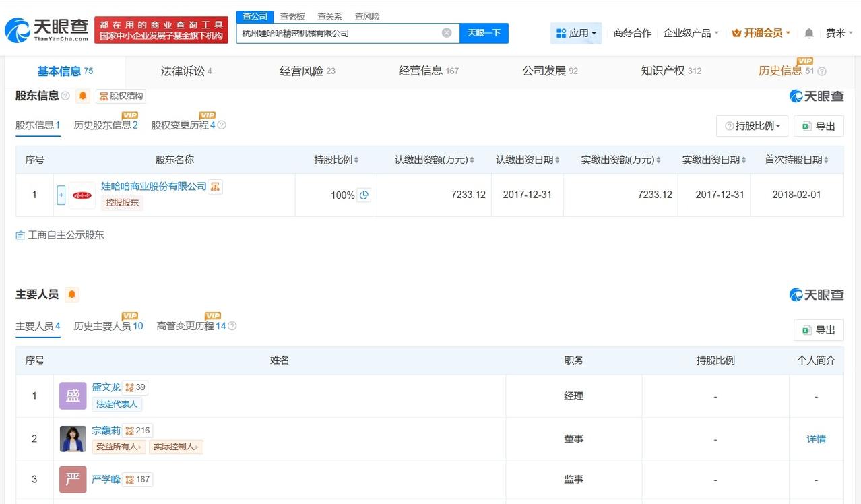Clear the search box with the X icon
The image size is (861, 504).
(x=447, y=33)
